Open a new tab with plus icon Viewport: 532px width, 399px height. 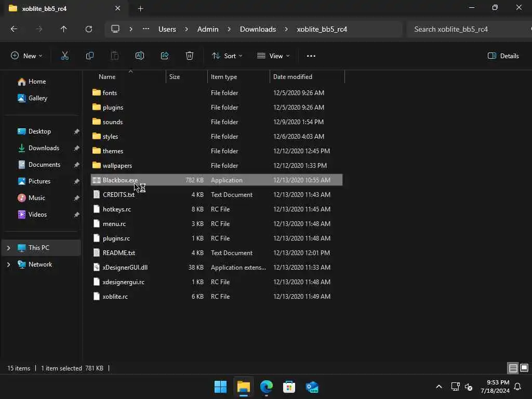(140, 9)
